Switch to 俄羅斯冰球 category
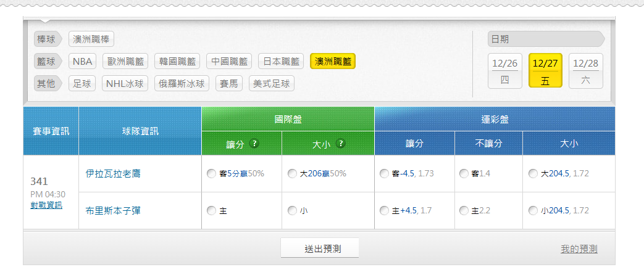The width and height of the screenshot is (644, 275). (182, 84)
